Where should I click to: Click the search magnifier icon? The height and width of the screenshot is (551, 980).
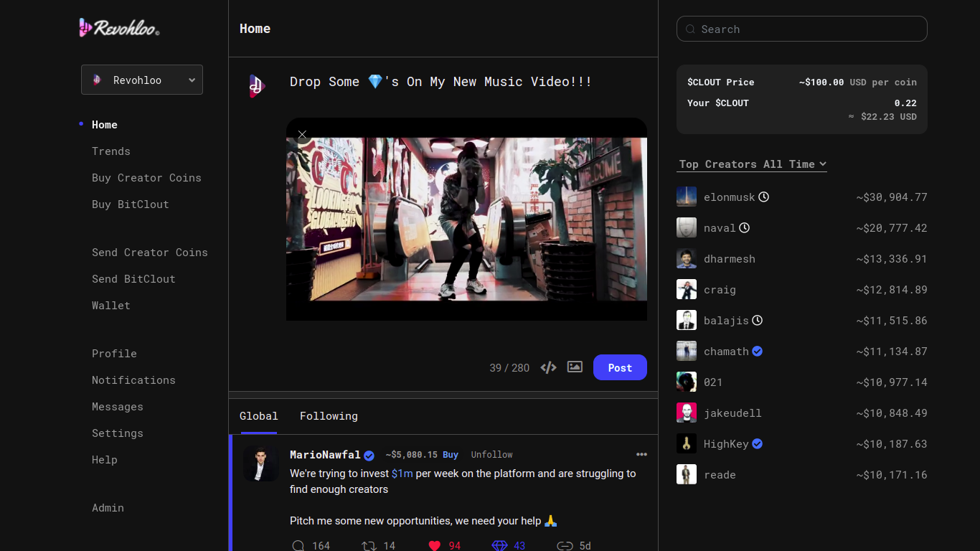[x=690, y=29]
